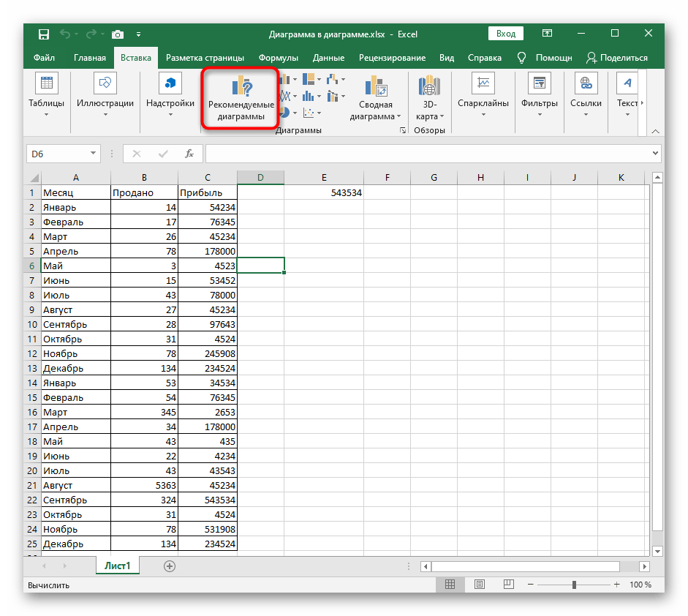Open the Таблицы group

(x=46, y=96)
